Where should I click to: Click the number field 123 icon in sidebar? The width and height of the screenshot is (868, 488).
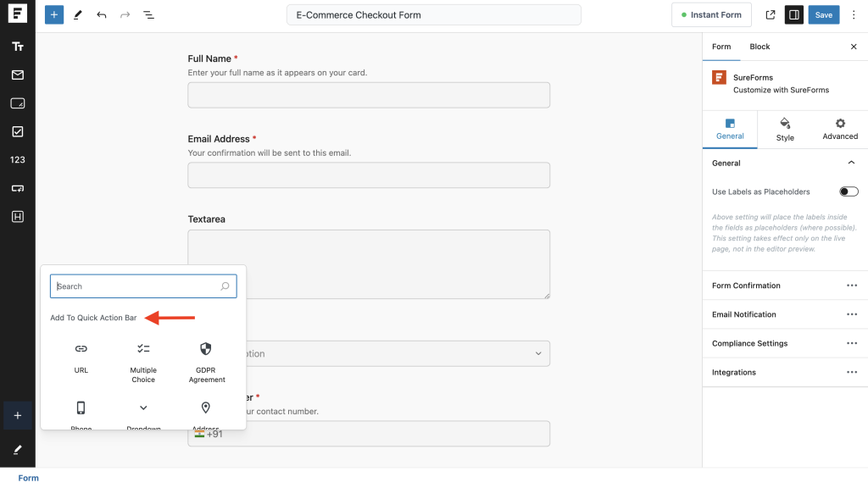click(17, 159)
